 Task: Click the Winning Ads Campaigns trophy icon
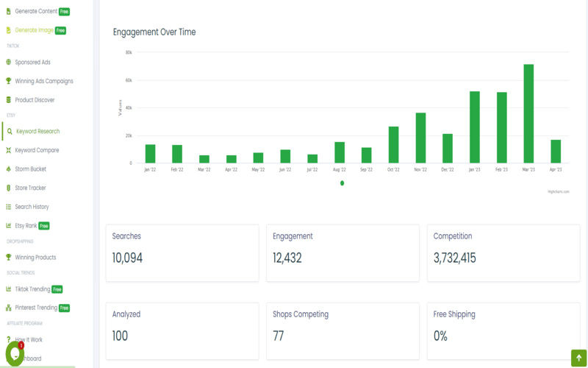coord(9,81)
